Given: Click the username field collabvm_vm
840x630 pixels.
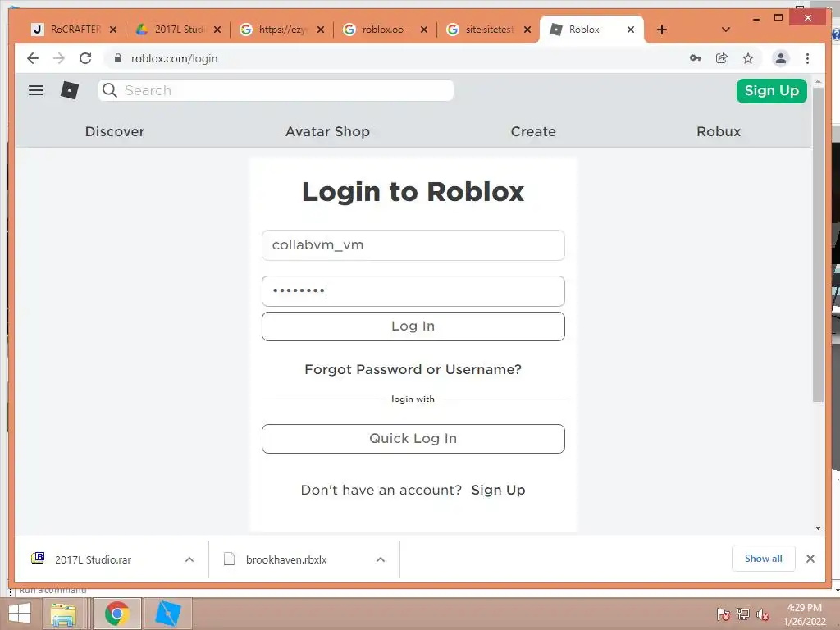Looking at the screenshot, I should point(413,245).
